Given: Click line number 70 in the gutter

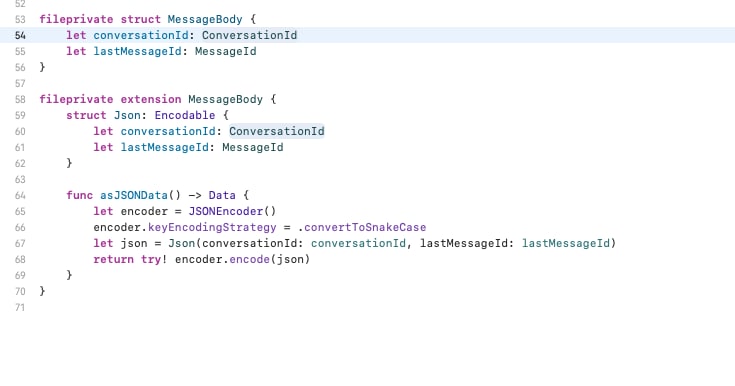Looking at the screenshot, I should coord(20,291).
